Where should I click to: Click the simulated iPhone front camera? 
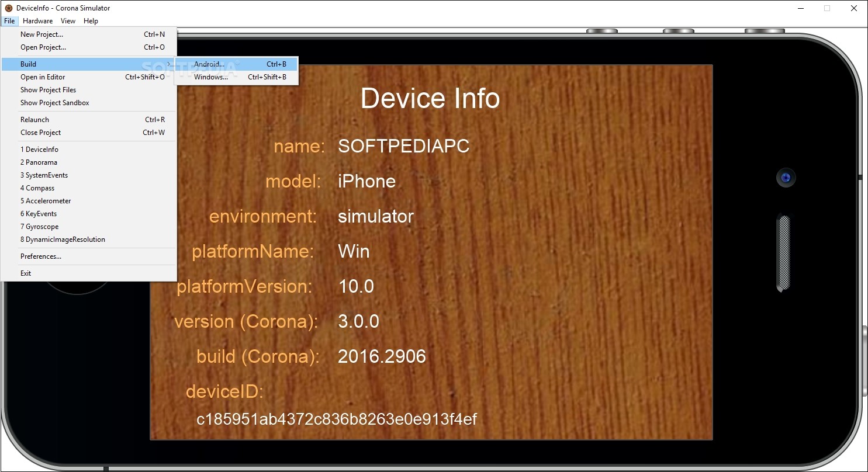tap(786, 178)
